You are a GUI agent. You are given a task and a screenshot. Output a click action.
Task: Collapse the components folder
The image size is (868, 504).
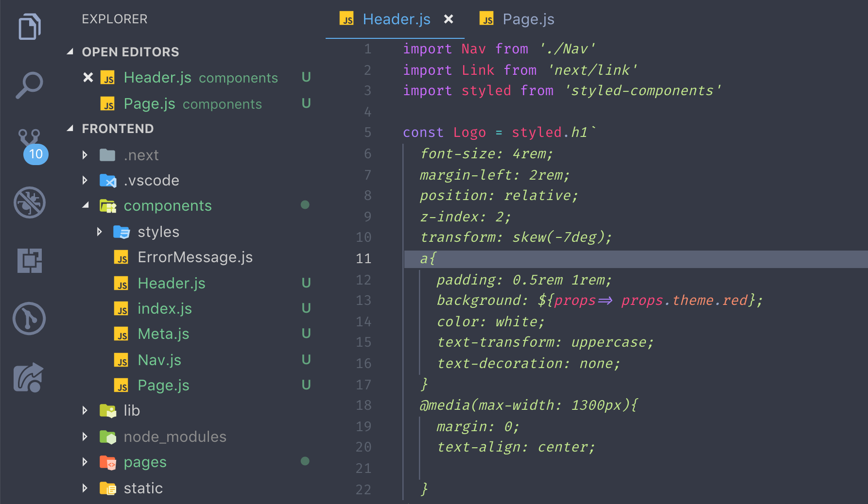coord(86,205)
